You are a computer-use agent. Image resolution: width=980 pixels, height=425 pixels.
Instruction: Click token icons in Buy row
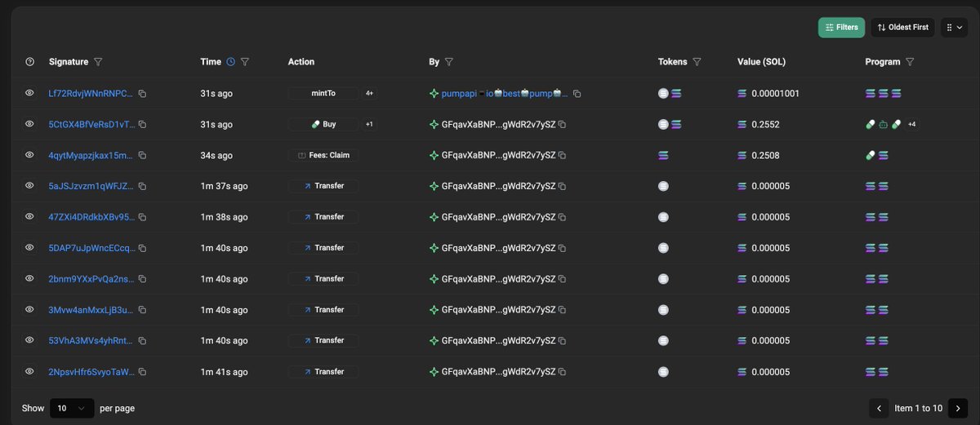[x=670, y=125]
